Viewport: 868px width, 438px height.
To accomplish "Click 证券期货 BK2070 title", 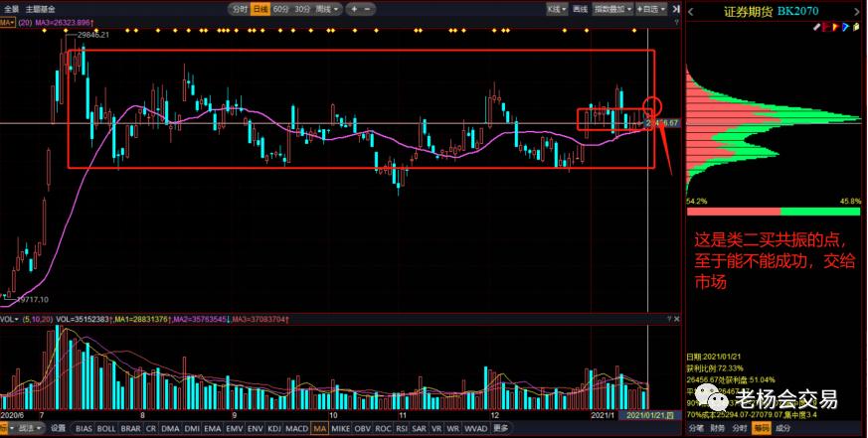I will (771, 12).
